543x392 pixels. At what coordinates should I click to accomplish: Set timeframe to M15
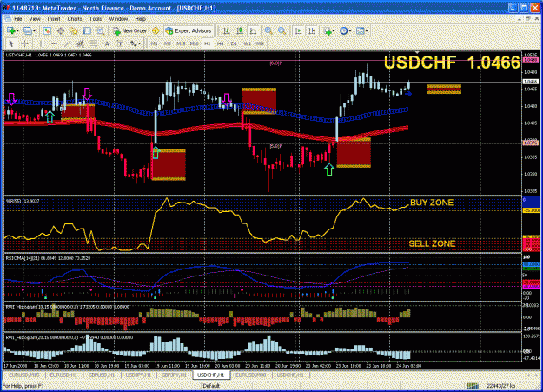181,43
